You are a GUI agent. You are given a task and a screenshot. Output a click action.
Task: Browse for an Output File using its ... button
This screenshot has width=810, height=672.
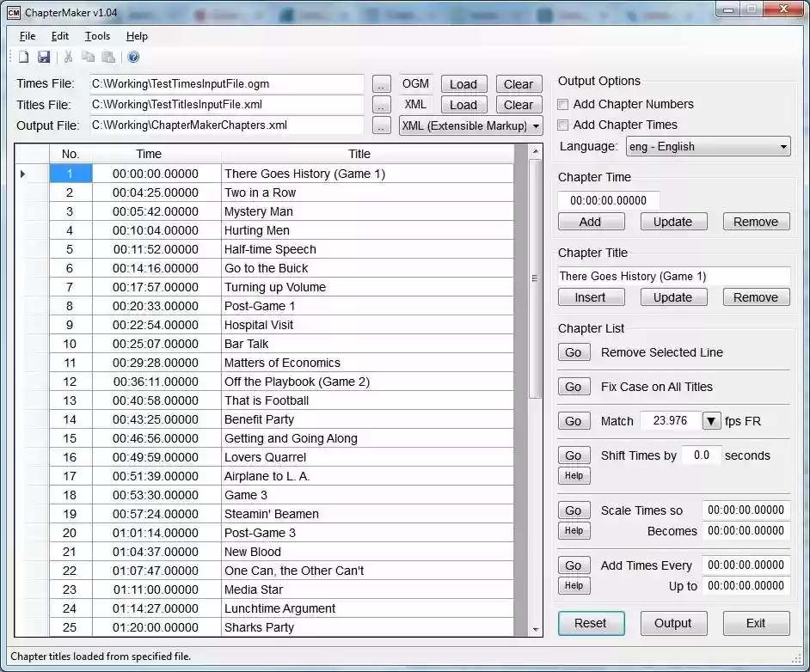pos(381,125)
